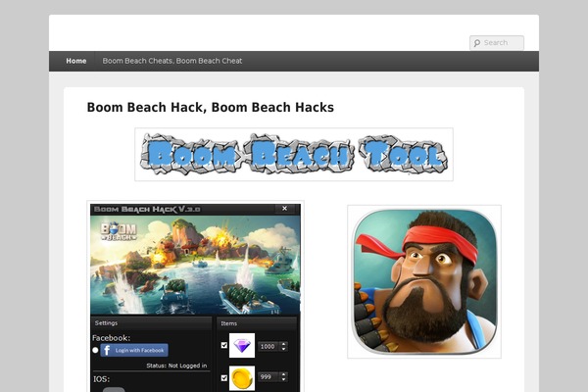Click the gold coin item icon
Screen dimensions: 588x392
coord(242,378)
